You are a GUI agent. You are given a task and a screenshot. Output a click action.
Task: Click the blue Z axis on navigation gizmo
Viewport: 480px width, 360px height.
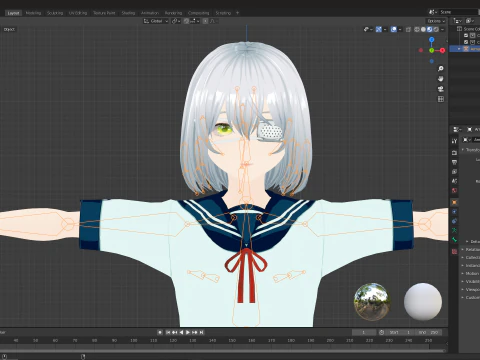(x=432, y=40)
